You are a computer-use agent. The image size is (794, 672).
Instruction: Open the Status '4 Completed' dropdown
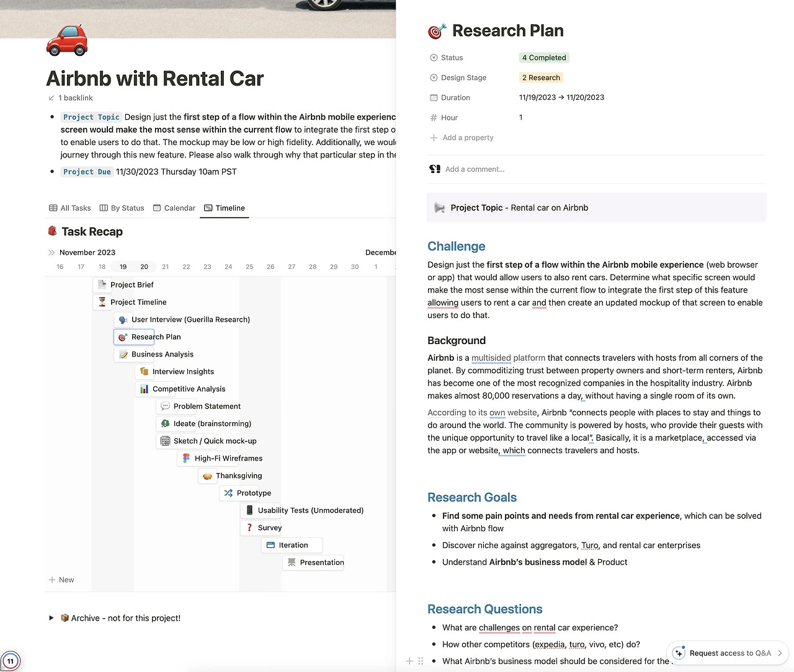(544, 58)
